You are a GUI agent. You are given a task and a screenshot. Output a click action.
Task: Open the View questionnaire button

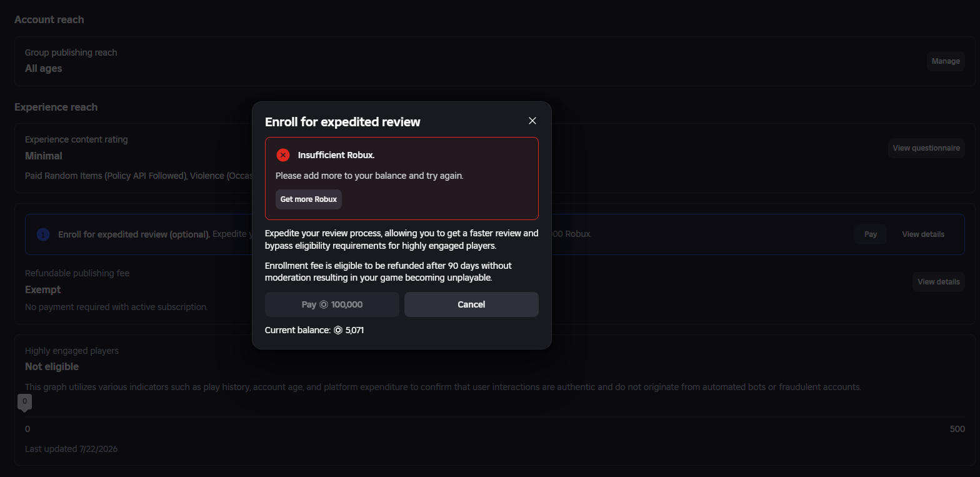(x=926, y=148)
